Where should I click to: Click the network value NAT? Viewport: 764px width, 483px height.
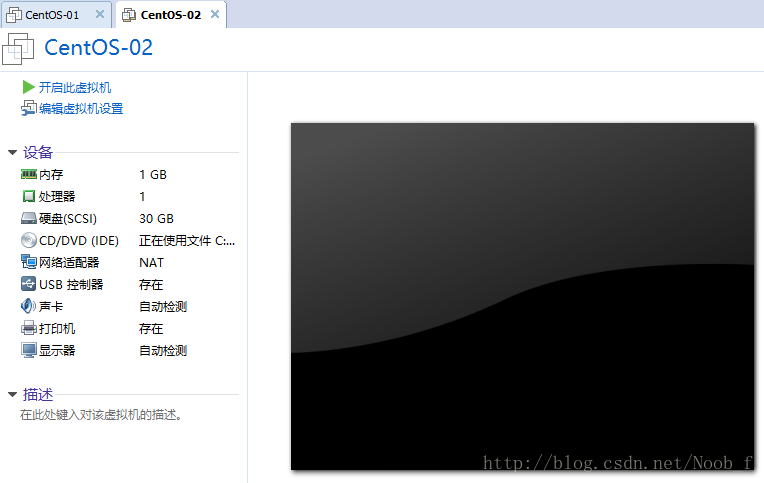[152, 263]
